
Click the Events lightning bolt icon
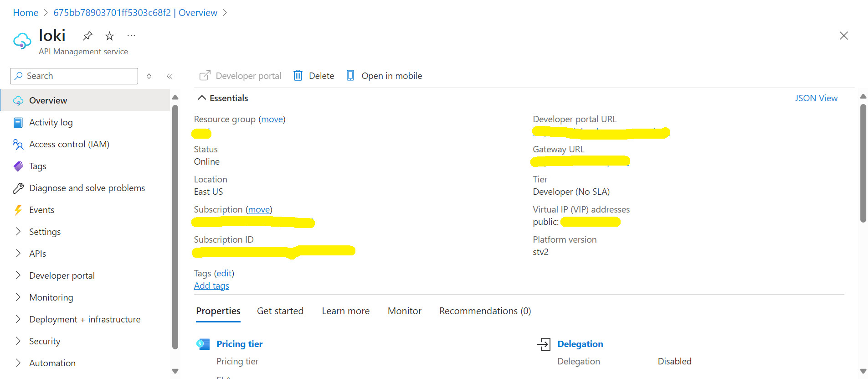(x=18, y=210)
